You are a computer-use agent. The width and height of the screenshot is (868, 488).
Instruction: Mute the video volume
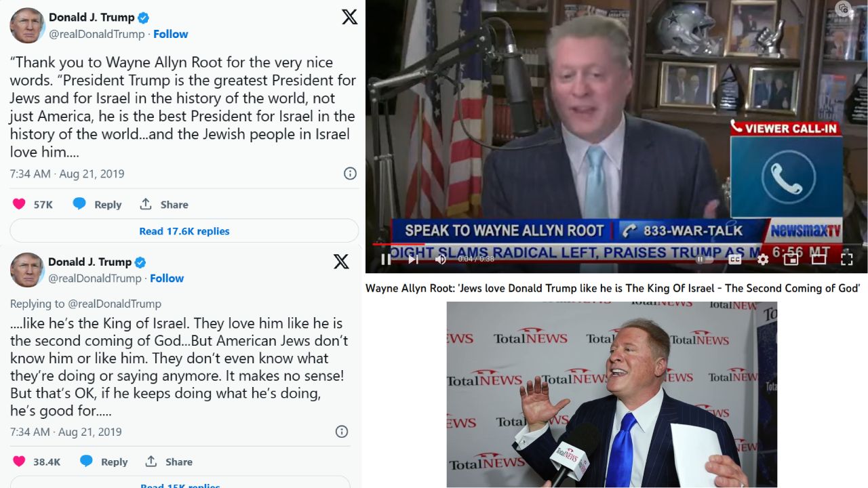tap(440, 259)
